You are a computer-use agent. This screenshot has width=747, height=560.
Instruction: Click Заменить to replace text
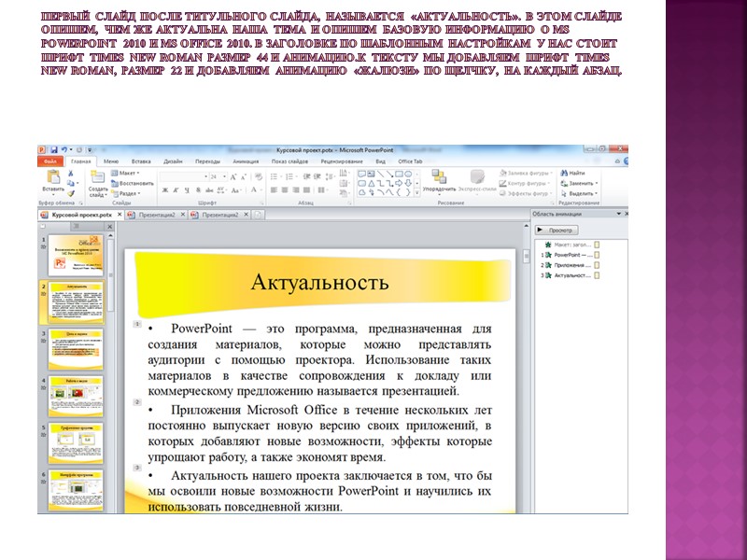pos(578,183)
